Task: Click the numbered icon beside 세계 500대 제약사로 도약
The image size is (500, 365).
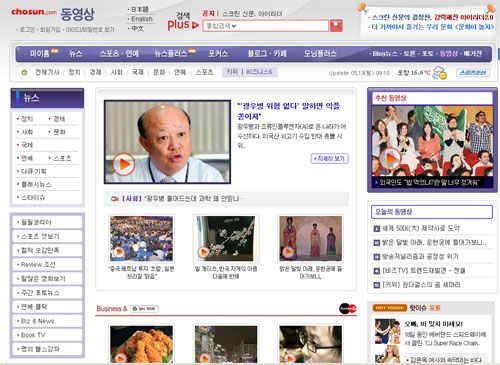Action: (x=376, y=229)
